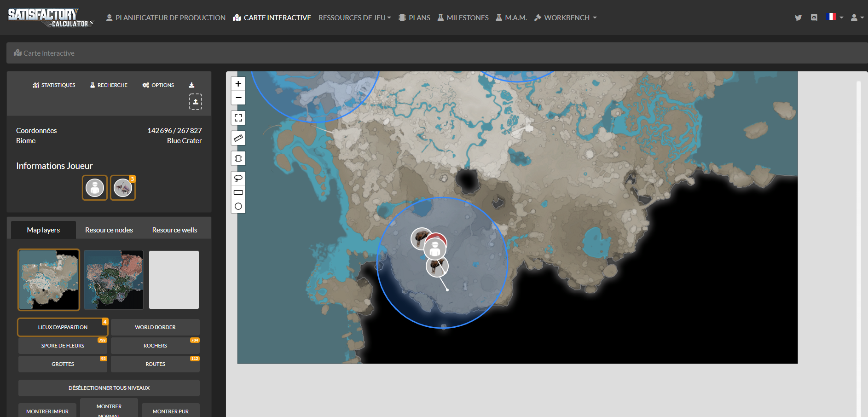
Task: Toggle World Border layer
Action: (155, 327)
